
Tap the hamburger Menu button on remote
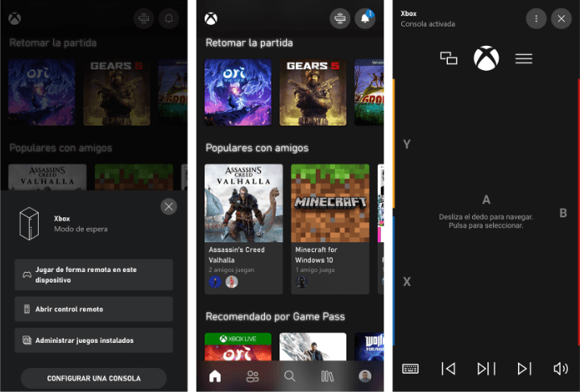pyautogui.click(x=524, y=59)
